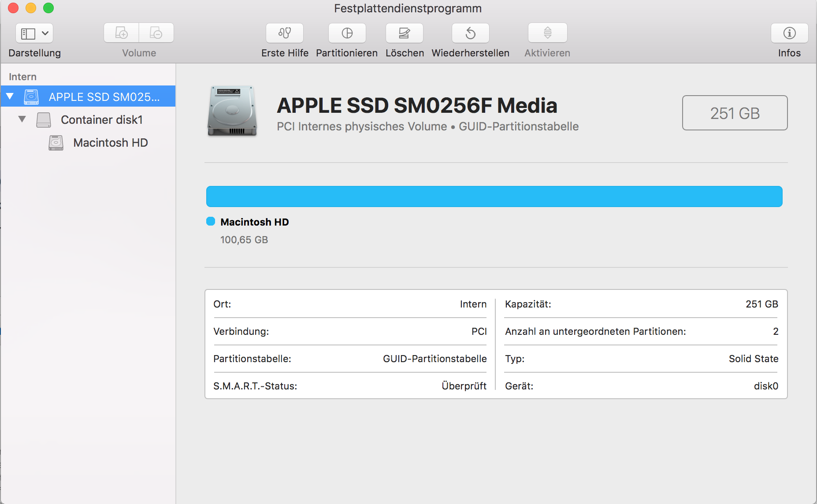Click the remove volume icon
The height and width of the screenshot is (504, 817).
tap(156, 33)
